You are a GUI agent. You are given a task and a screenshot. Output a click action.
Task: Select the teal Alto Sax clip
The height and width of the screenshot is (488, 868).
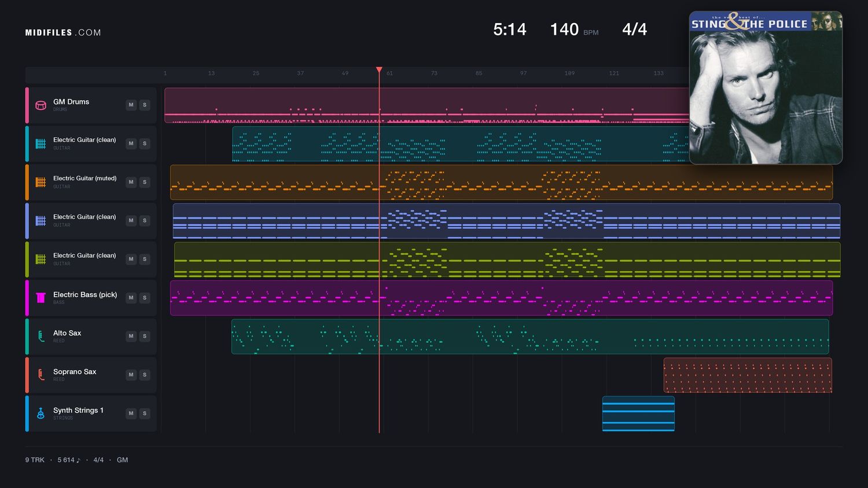(530, 337)
